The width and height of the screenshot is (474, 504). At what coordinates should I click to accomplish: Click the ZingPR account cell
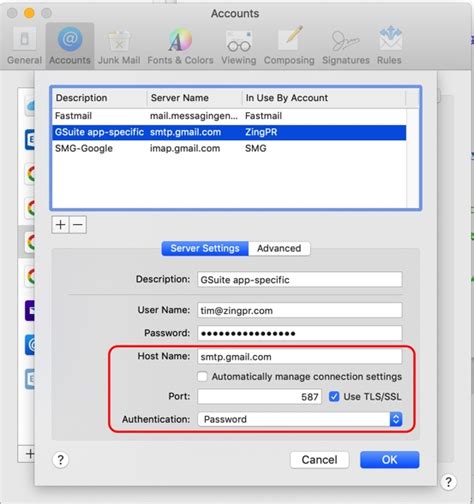[261, 132]
